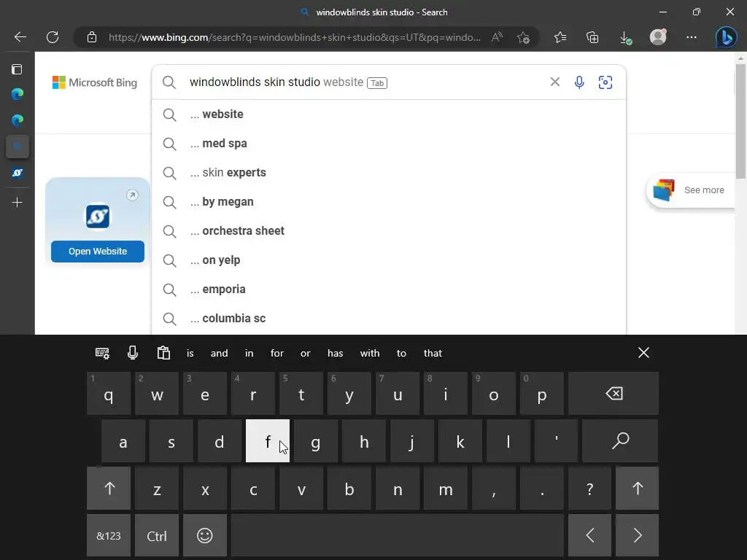
Task: Close the touch keyboard
Action: (643, 353)
